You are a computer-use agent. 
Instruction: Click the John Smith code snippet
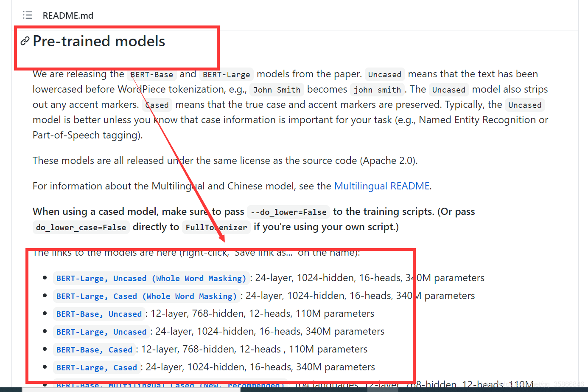click(277, 90)
